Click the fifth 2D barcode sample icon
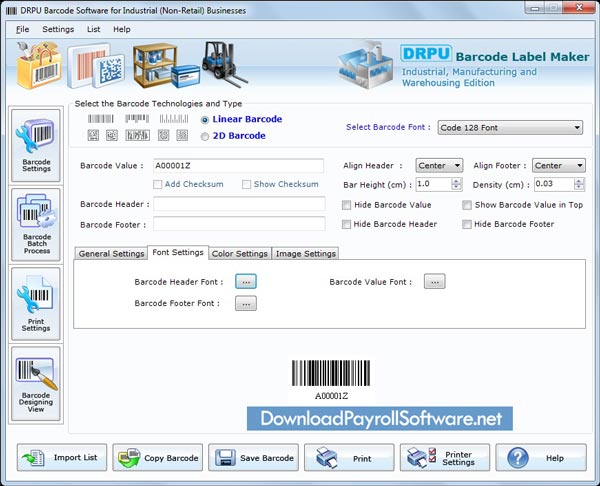Image resolution: width=600 pixels, height=486 pixels. (182, 135)
